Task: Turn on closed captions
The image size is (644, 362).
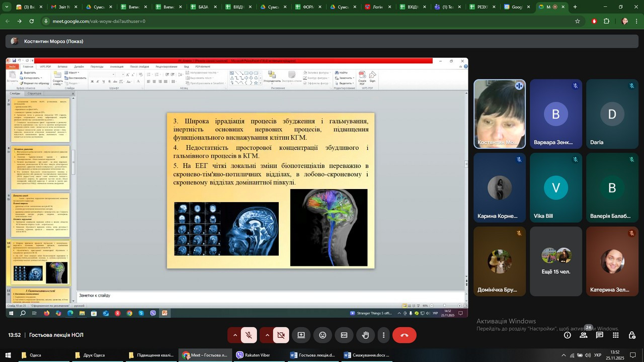Action: click(344, 335)
